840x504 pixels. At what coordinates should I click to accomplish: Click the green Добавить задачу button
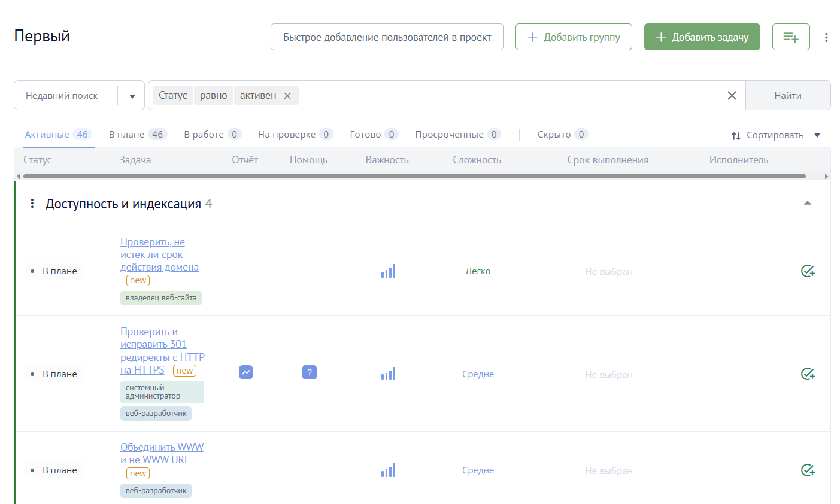click(702, 37)
